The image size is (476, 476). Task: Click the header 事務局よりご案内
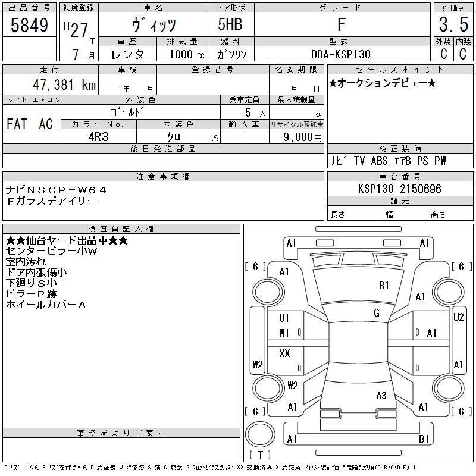point(121,433)
